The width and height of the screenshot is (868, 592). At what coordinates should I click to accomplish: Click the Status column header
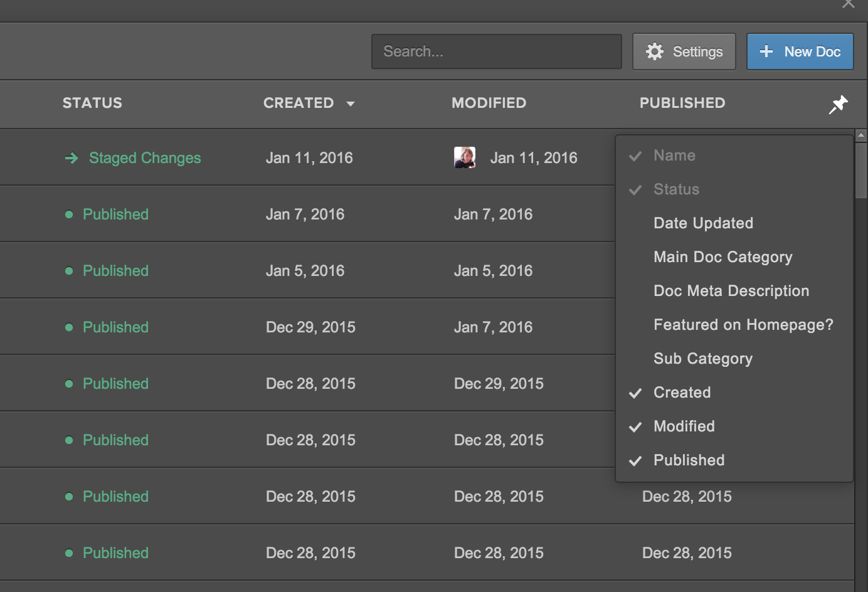92,103
